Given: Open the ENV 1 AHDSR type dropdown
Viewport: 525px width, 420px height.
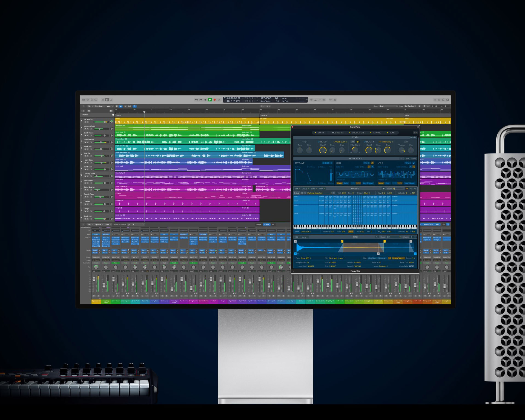Looking at the screenshot, I should (327, 163).
